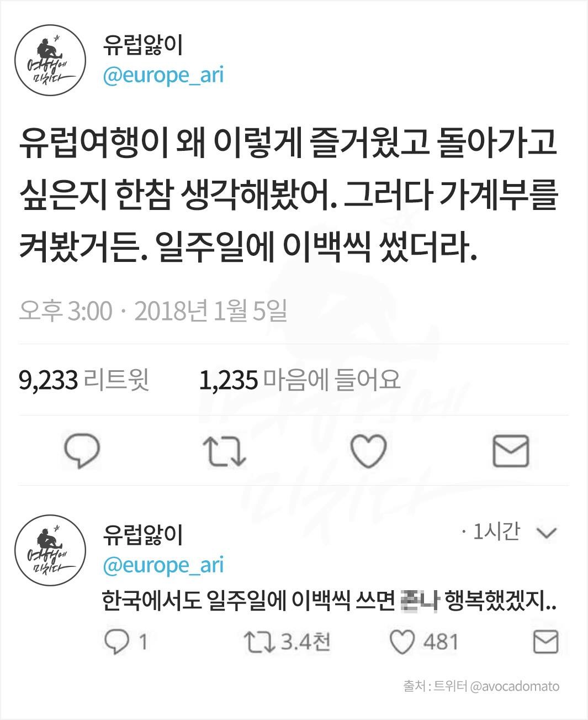View the 9,233 리트윗 retweets list

tap(84, 380)
